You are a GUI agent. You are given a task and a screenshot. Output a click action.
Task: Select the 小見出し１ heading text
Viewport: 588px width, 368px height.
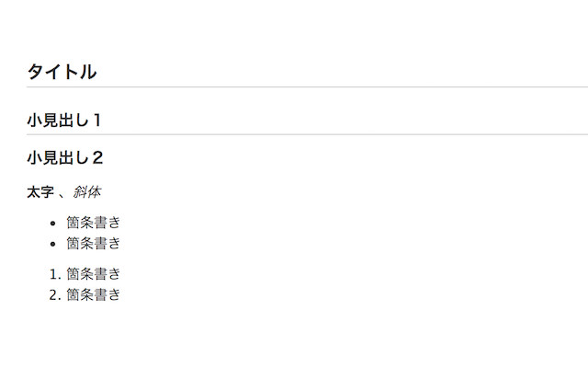(64, 121)
